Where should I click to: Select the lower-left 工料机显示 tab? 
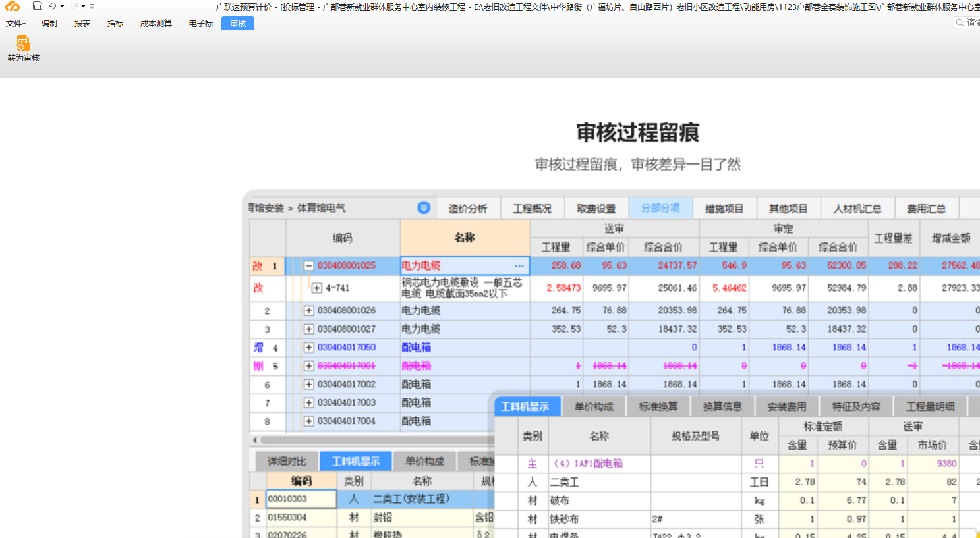[x=356, y=462]
